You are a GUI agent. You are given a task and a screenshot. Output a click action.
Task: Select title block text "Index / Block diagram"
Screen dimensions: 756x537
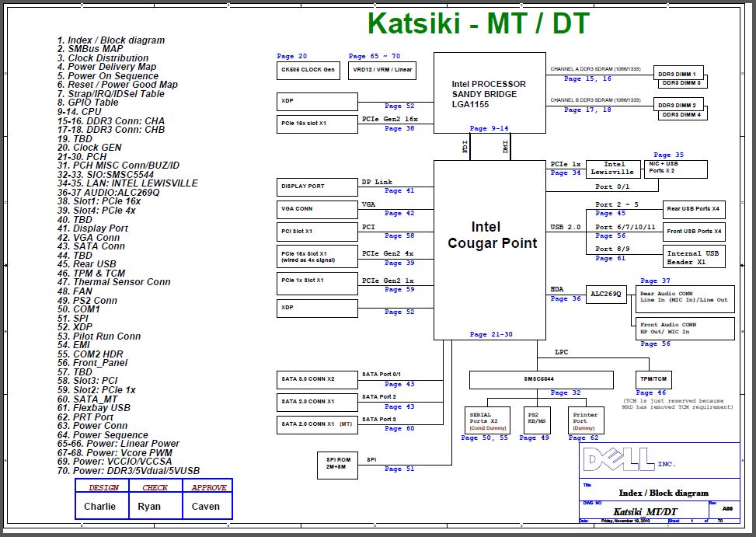(664, 493)
